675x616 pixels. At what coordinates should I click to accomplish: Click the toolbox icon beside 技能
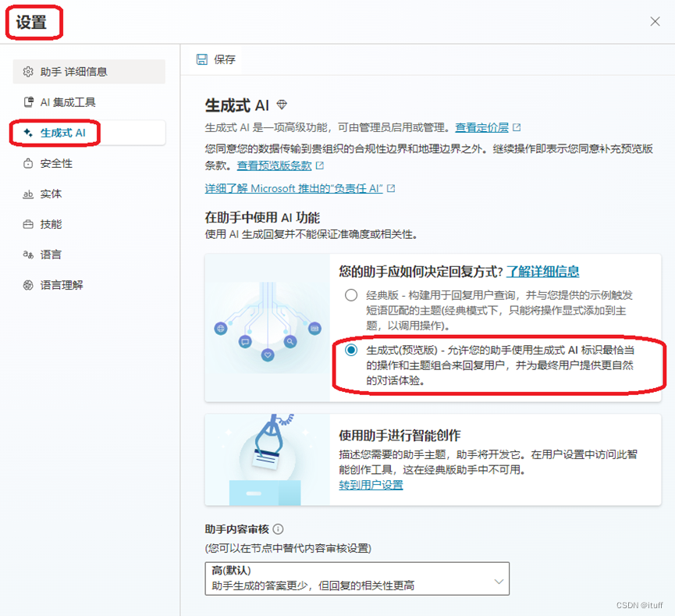28,224
